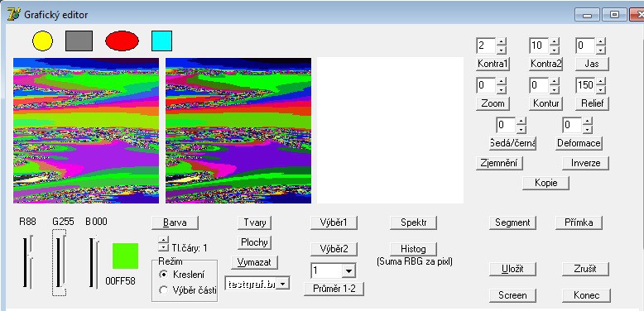This screenshot has height=311, width=644.
Task: Select the Kreslení radio button
Action: (x=163, y=275)
